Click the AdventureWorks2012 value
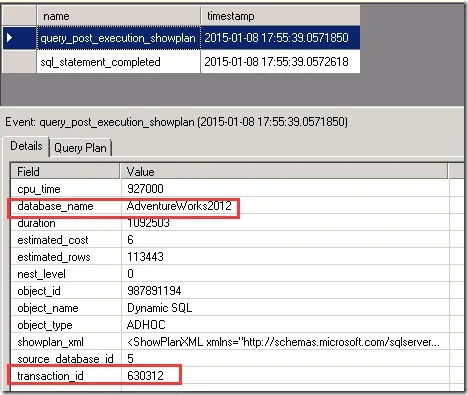This screenshot has height=395, width=468. point(179,206)
